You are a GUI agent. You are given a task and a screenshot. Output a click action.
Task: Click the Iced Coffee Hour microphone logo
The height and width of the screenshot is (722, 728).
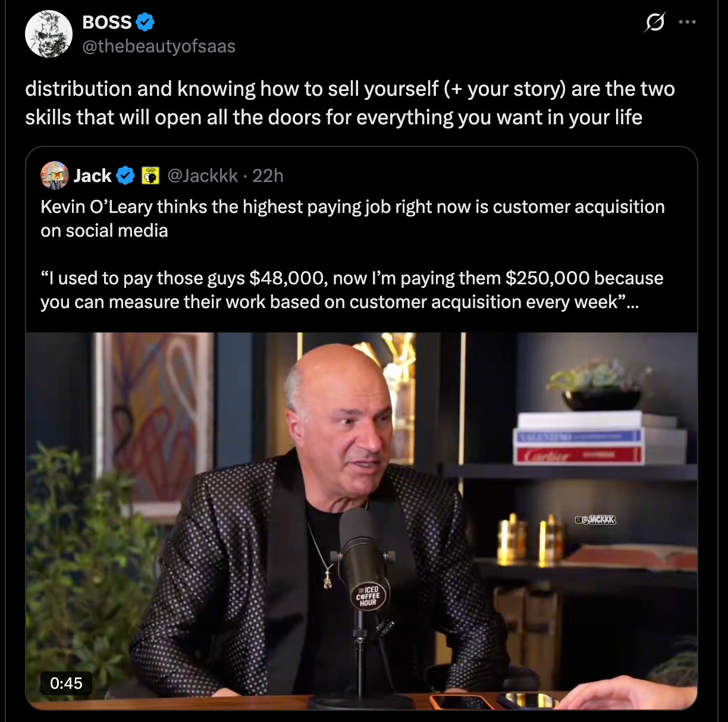coord(368,595)
